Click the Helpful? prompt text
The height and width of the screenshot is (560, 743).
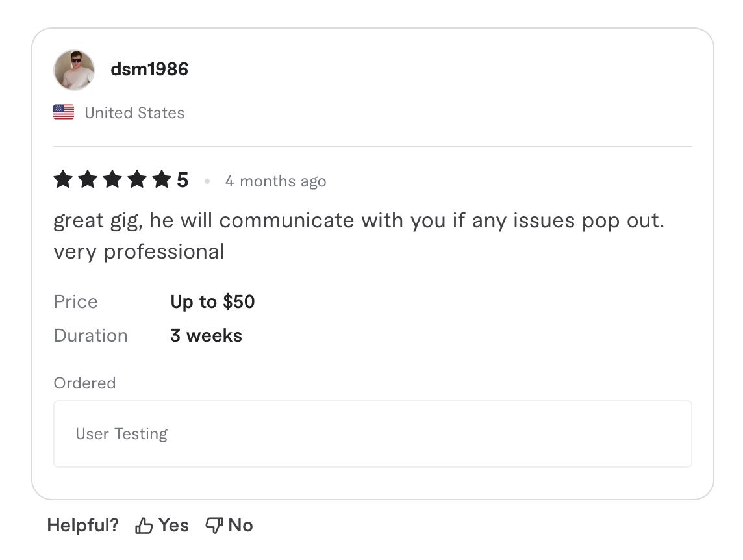[82, 525]
